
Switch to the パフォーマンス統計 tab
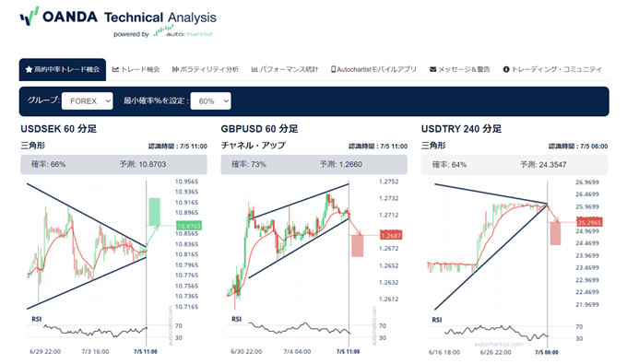(x=285, y=69)
